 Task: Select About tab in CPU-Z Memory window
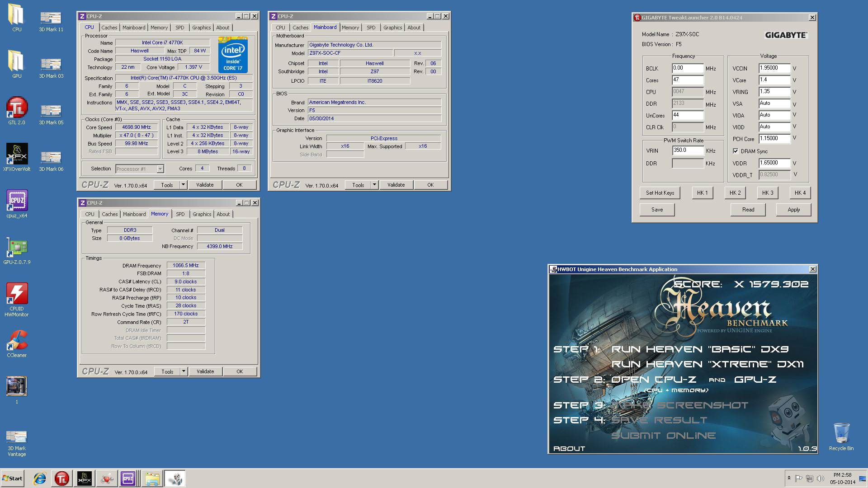(x=223, y=214)
